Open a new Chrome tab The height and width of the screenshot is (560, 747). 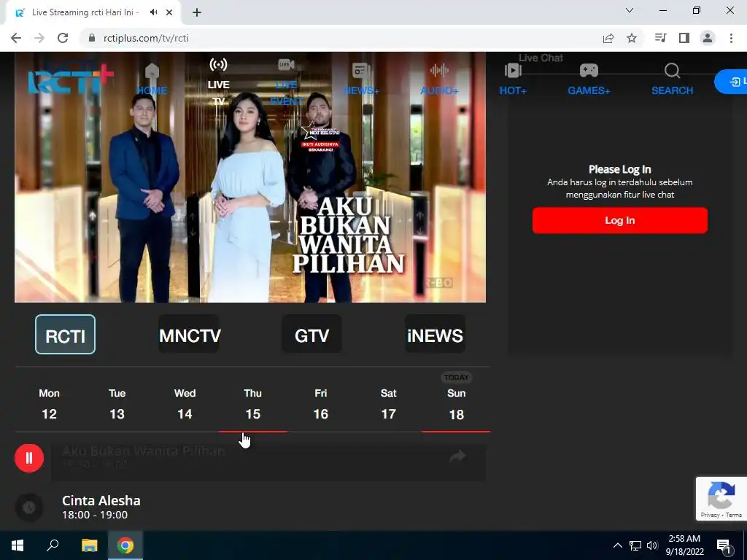[x=197, y=12]
